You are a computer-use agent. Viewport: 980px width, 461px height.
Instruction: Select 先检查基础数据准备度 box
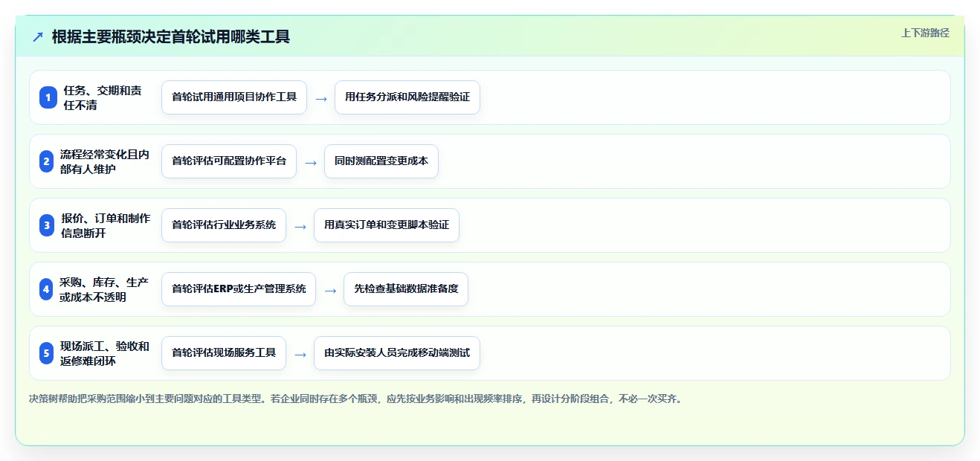tap(406, 289)
